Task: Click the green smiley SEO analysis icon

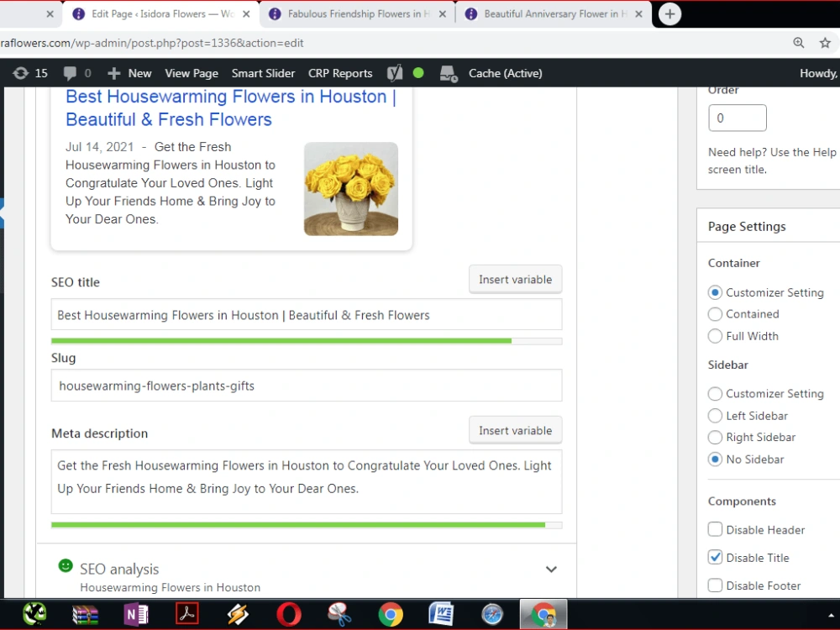Action: (x=66, y=565)
